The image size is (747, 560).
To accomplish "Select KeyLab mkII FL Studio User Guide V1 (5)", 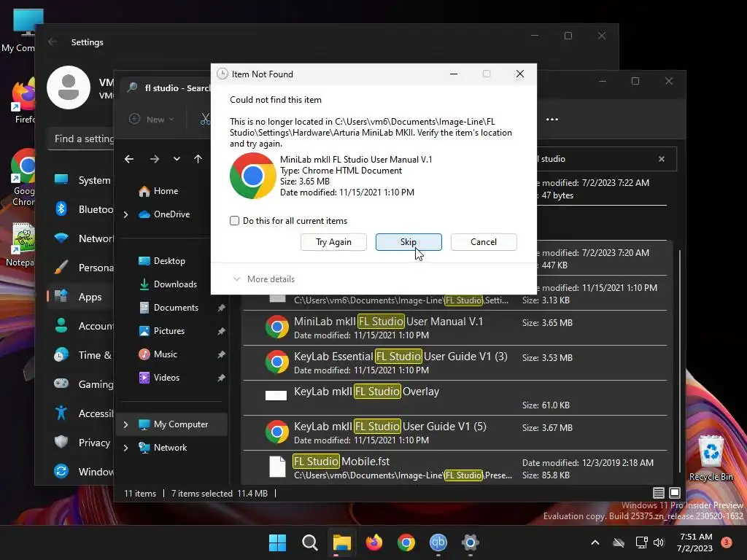I will coord(455,433).
